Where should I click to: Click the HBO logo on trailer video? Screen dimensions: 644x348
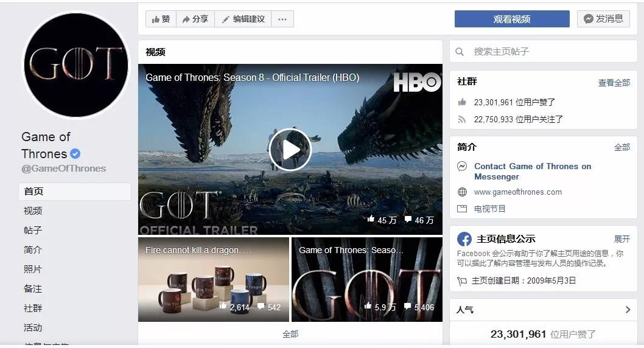[x=416, y=82]
